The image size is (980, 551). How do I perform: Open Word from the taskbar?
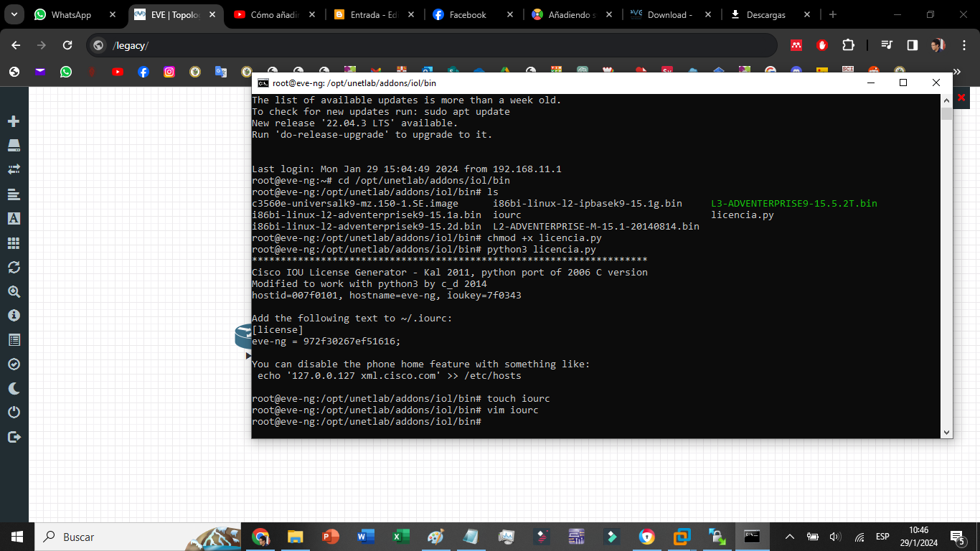366,537
